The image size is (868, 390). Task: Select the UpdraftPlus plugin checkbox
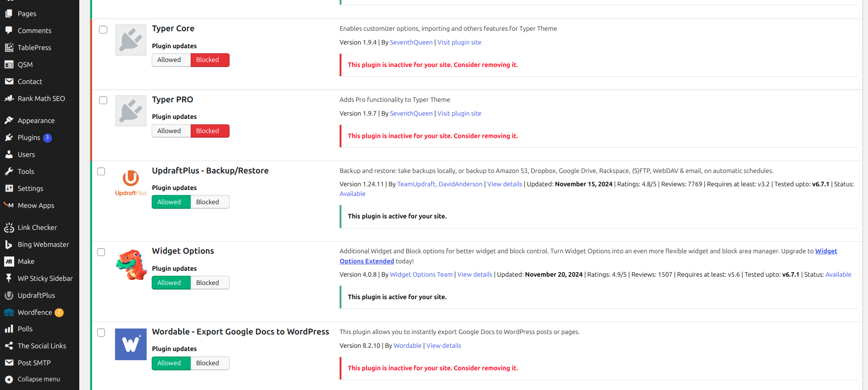coord(101,172)
